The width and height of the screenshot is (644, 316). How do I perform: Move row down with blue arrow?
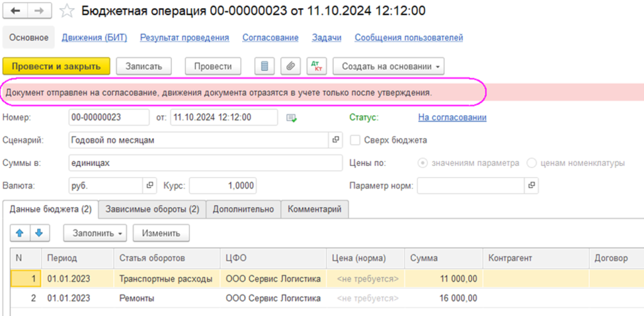(39, 233)
